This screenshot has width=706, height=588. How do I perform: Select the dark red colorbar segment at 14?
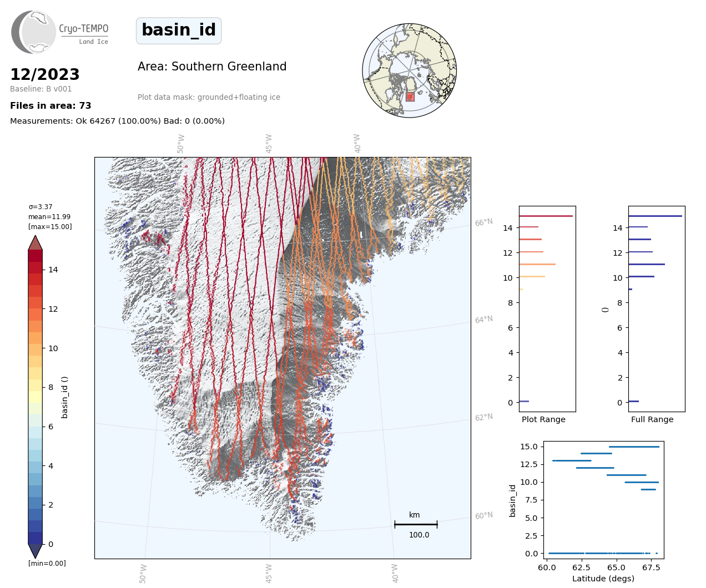35,268
